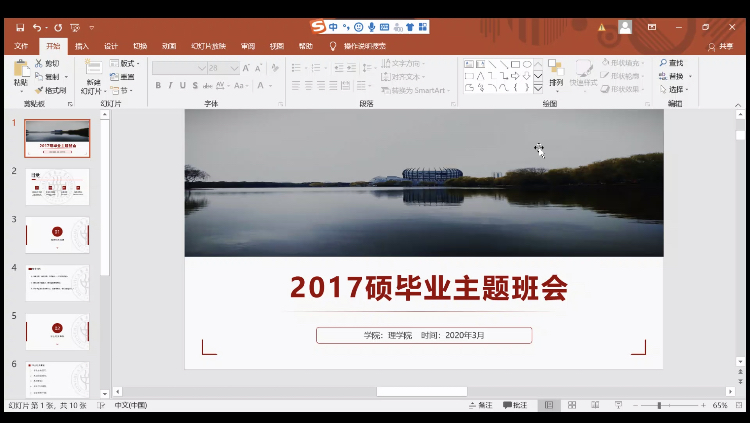
Task: Select the oval shape in shapes gallery
Action: (x=527, y=64)
